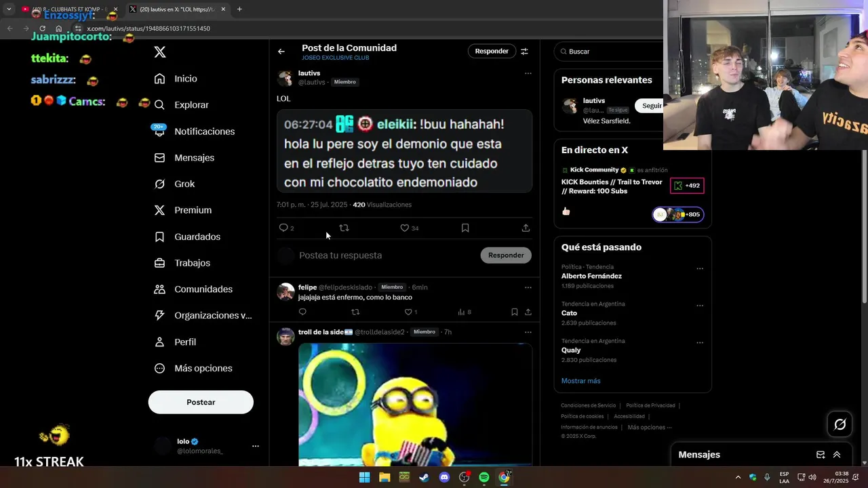Click the address bar URL
Image resolution: width=868 pixels, height=488 pixels.
149,28
